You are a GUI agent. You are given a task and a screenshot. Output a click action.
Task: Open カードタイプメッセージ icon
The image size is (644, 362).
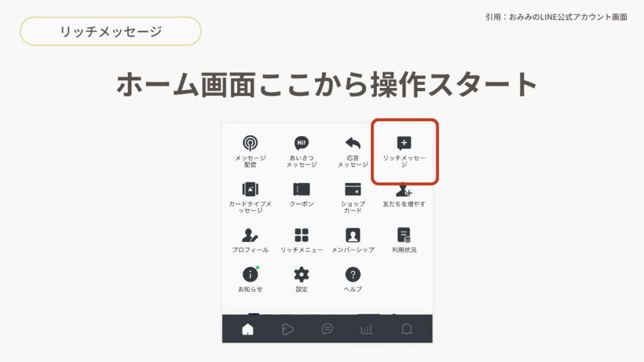250,189
